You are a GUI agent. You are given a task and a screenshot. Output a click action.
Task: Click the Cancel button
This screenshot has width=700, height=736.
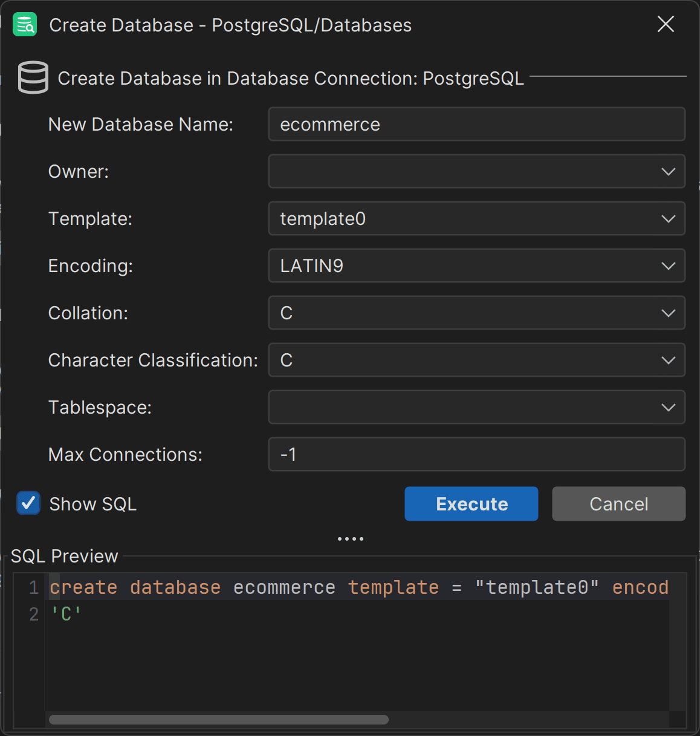618,503
